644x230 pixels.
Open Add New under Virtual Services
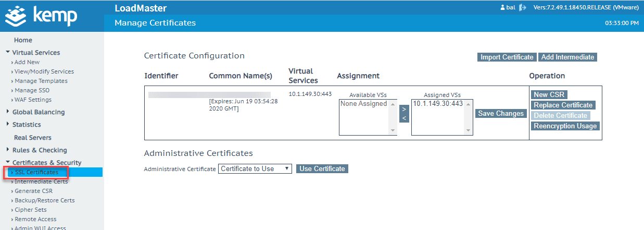(27, 62)
